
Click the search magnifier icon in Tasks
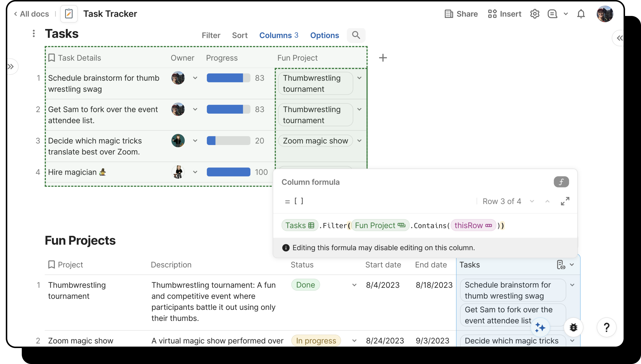[356, 35]
